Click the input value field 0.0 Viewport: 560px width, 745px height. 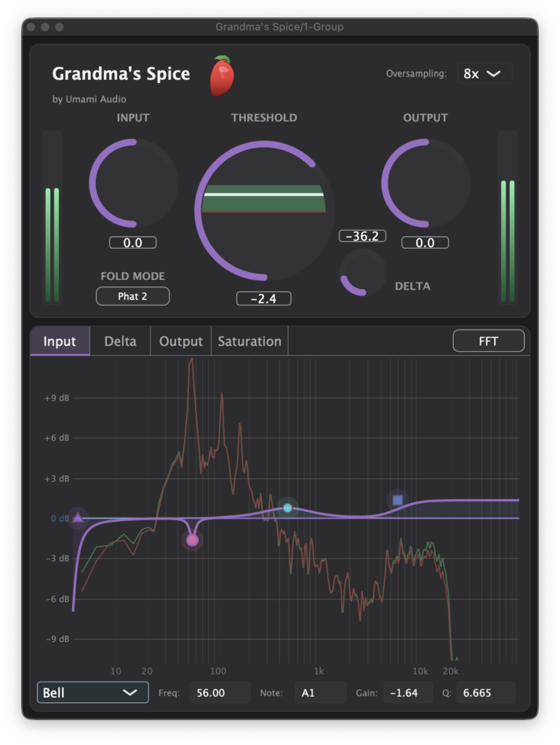tap(132, 243)
